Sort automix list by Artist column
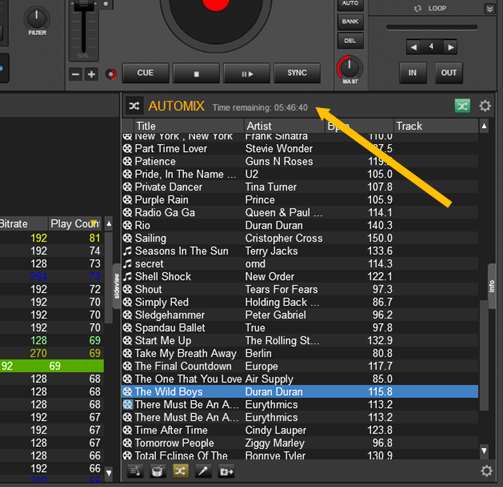The height and width of the screenshot is (487, 503). (x=284, y=126)
